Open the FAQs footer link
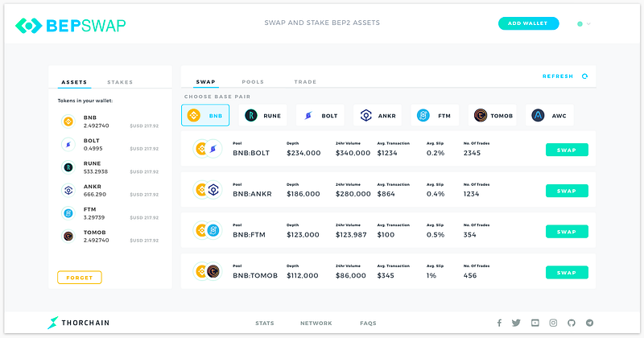644x338 pixels. (368, 324)
